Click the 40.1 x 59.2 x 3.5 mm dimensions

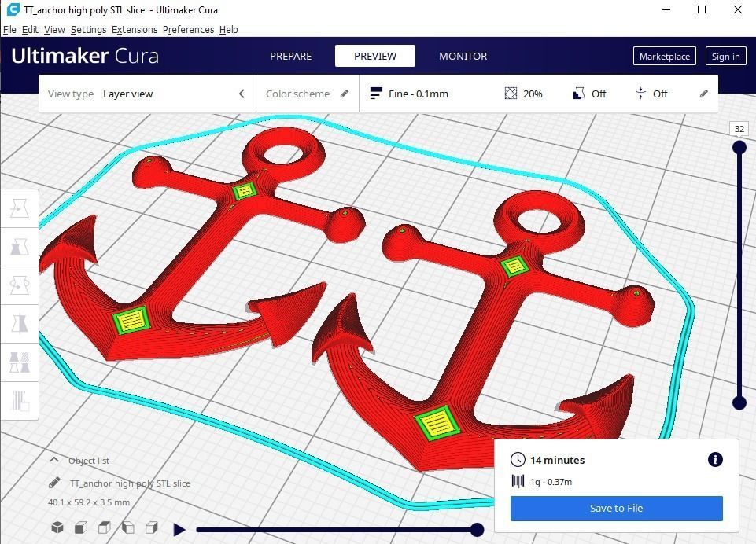(x=89, y=502)
